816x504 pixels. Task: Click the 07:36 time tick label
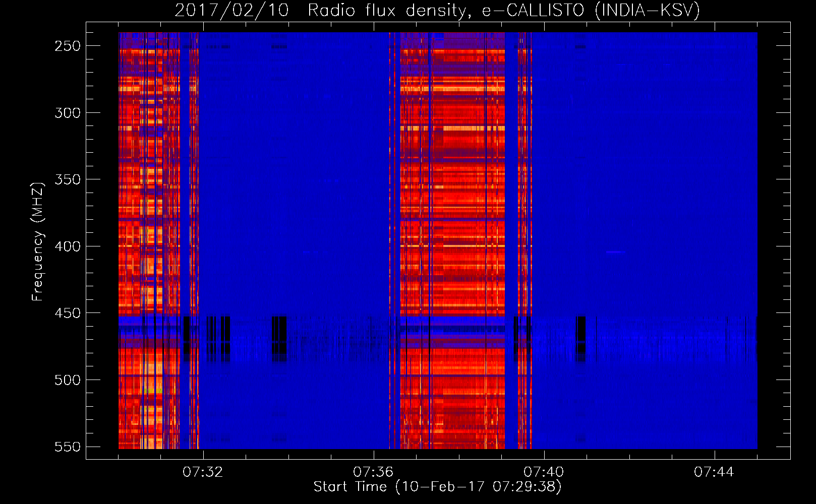(x=373, y=472)
